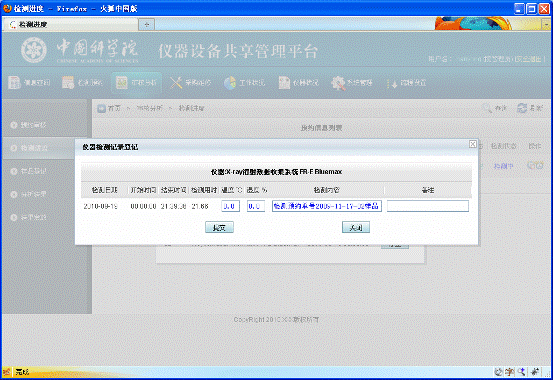Click the round icon left of 字 in status bar
Screen dimensions: 553x380
pos(498,372)
